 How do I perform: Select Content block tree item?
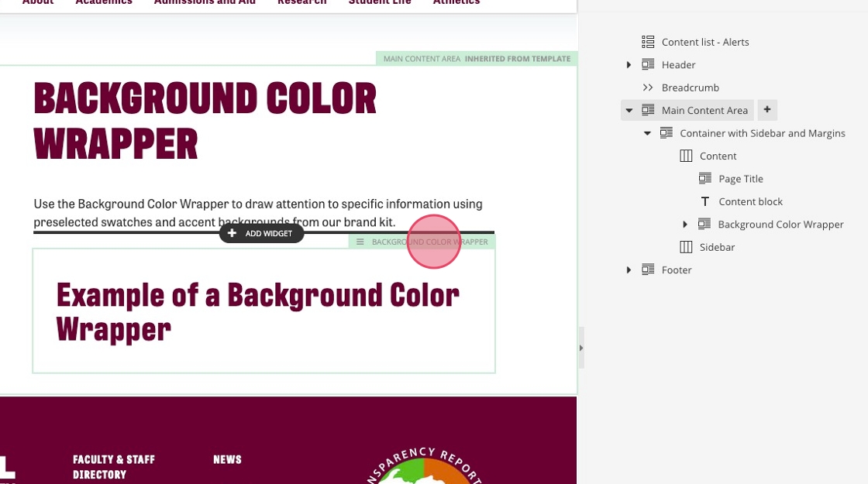[x=751, y=201]
